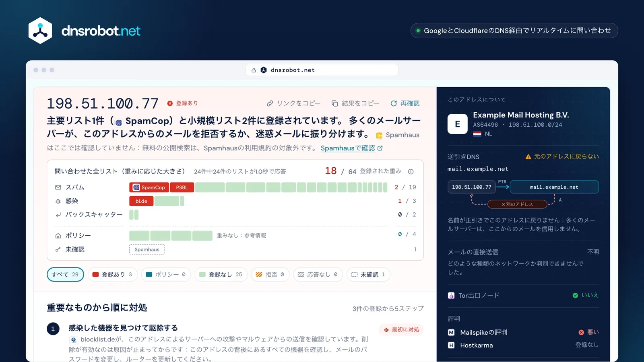644x362 pixels.
Task: Click the バックスキャッター return-arrow icon
Action: [x=58, y=215]
